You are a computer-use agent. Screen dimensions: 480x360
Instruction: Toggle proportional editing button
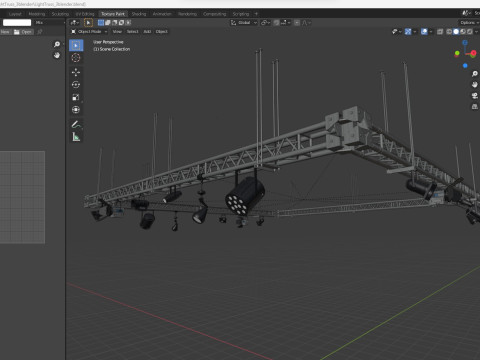coord(297,23)
